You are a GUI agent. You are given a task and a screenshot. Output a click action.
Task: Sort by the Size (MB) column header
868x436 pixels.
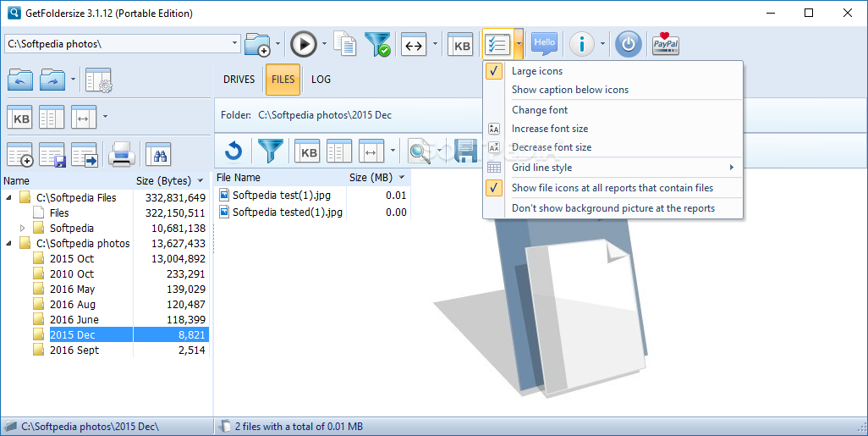(x=379, y=177)
